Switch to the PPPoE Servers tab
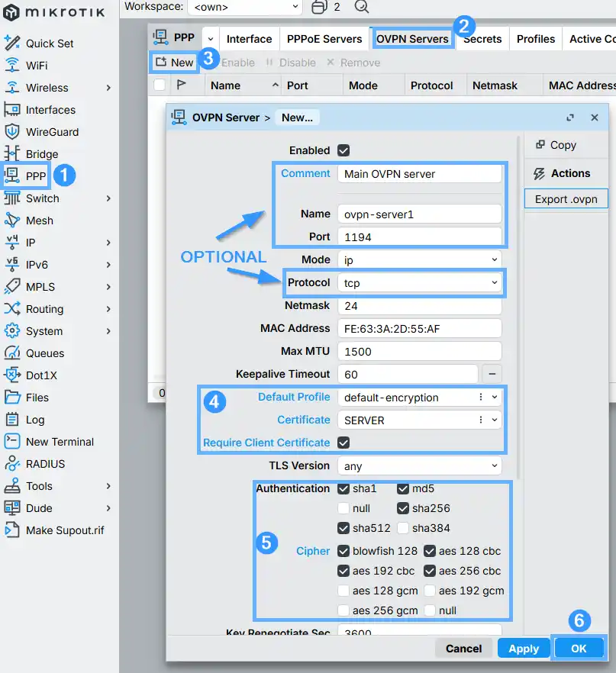Viewport: 616px width, 673px height. (324, 39)
